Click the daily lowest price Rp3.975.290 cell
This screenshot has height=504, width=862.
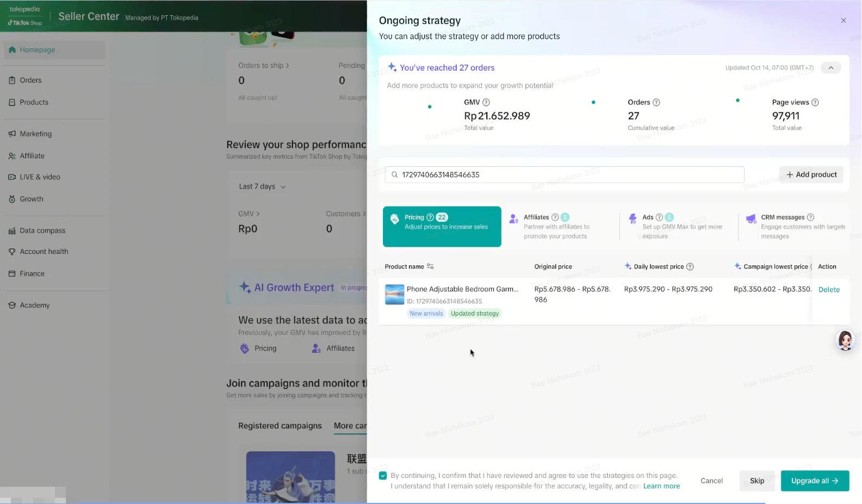pyautogui.click(x=668, y=289)
